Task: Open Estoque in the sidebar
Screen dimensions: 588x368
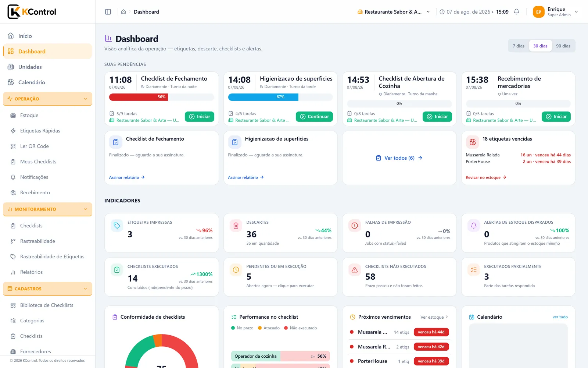Action: (47, 115)
